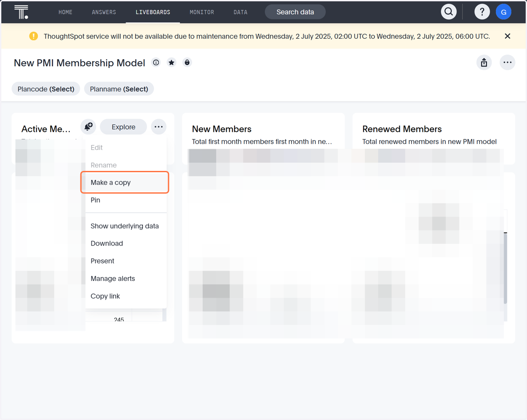Viewport: 527px width, 420px height.
Task: Open the help question mark icon
Action: pos(482,12)
